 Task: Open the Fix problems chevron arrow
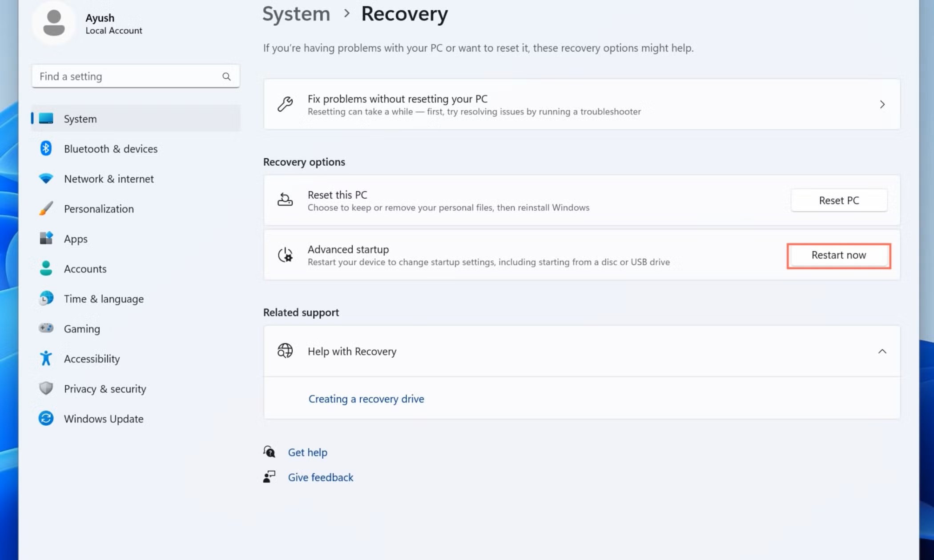pyautogui.click(x=882, y=104)
